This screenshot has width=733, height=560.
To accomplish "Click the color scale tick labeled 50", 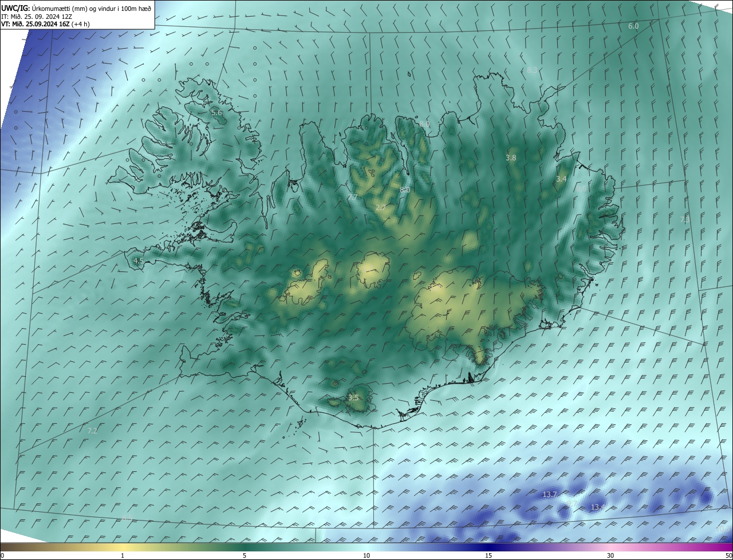I will tap(729, 555).
